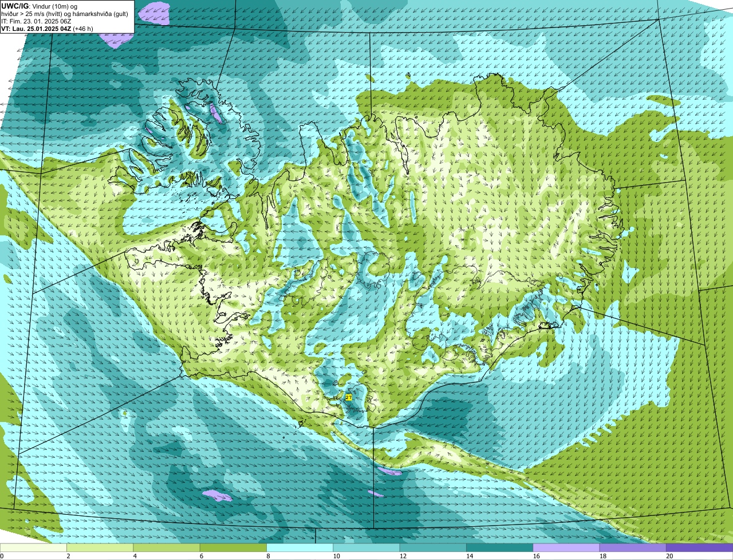The width and height of the screenshot is (733, 560).
Task: Click the '0' label on the color scale
Action: tap(2, 556)
